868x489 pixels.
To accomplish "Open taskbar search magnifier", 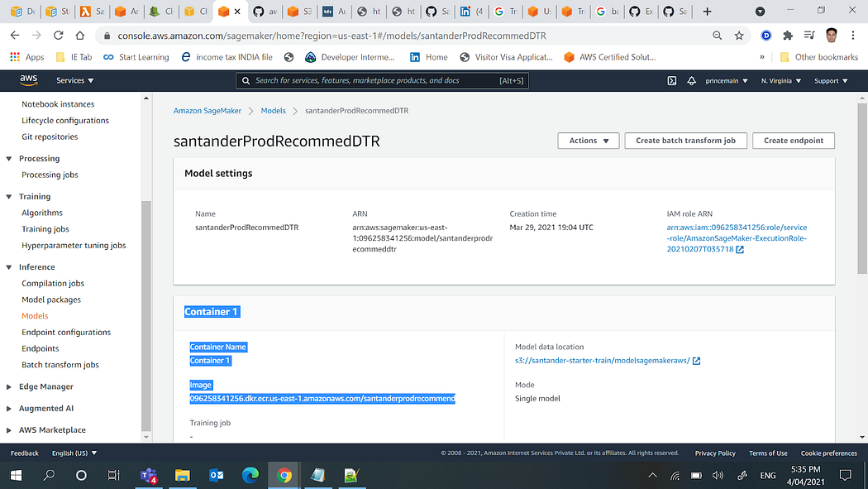I will coord(50,475).
